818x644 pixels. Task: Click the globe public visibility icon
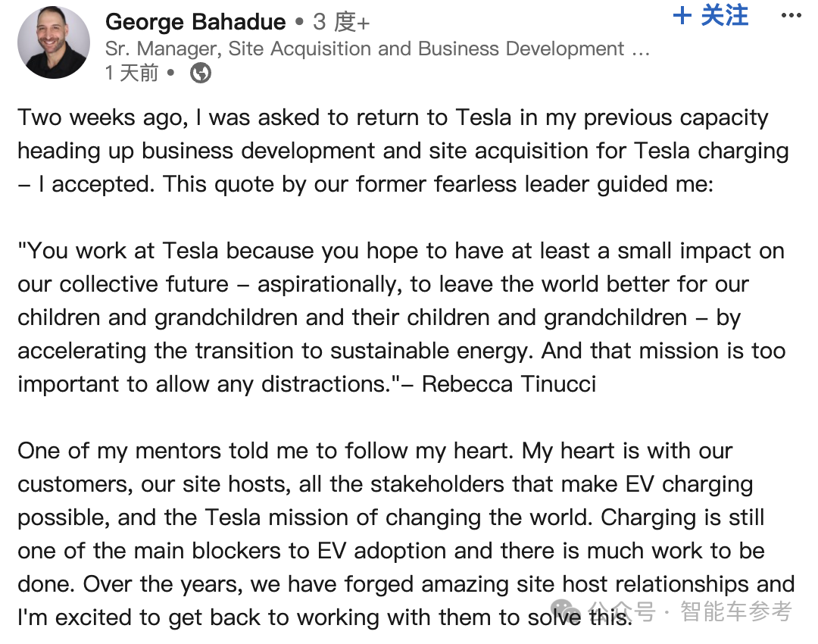tap(201, 73)
